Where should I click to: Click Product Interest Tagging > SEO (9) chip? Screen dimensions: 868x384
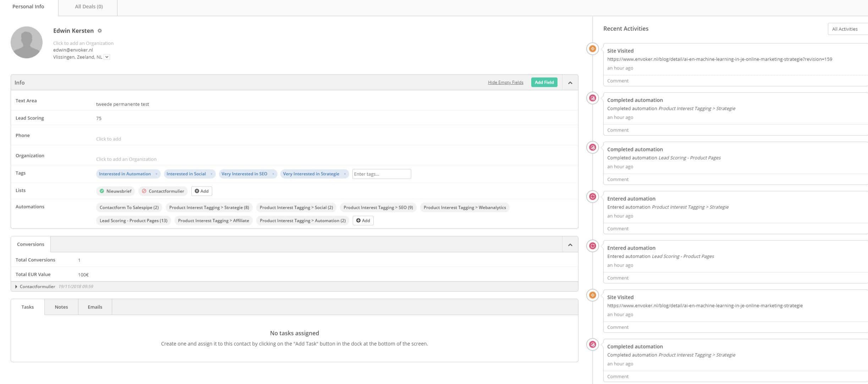[378, 207]
